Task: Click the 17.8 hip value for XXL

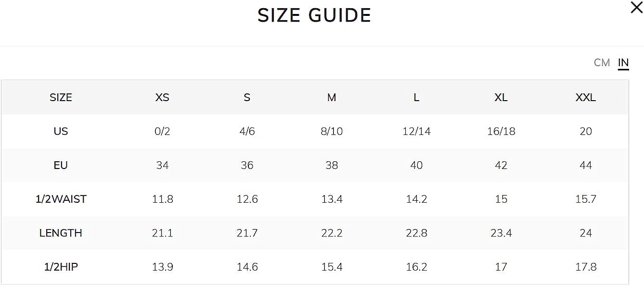Action: [x=586, y=267]
